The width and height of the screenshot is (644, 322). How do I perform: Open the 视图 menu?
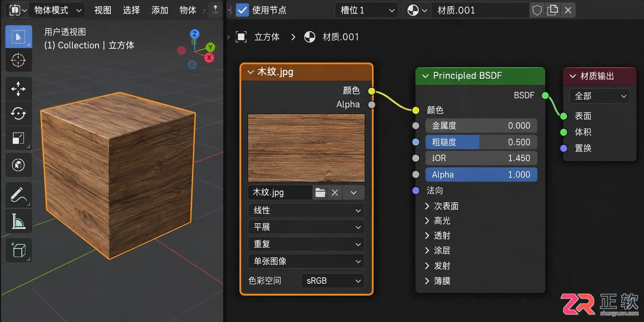103,10
